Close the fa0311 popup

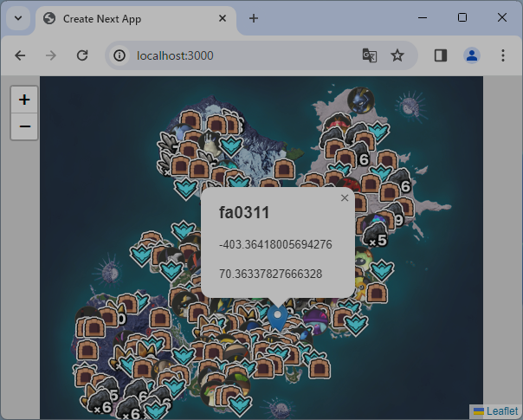345,197
